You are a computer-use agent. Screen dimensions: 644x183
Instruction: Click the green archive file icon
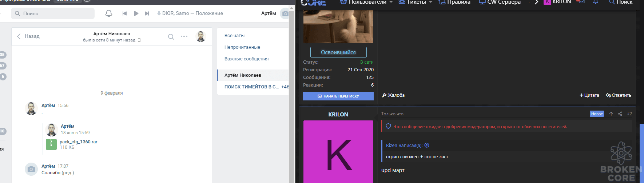(x=51, y=144)
